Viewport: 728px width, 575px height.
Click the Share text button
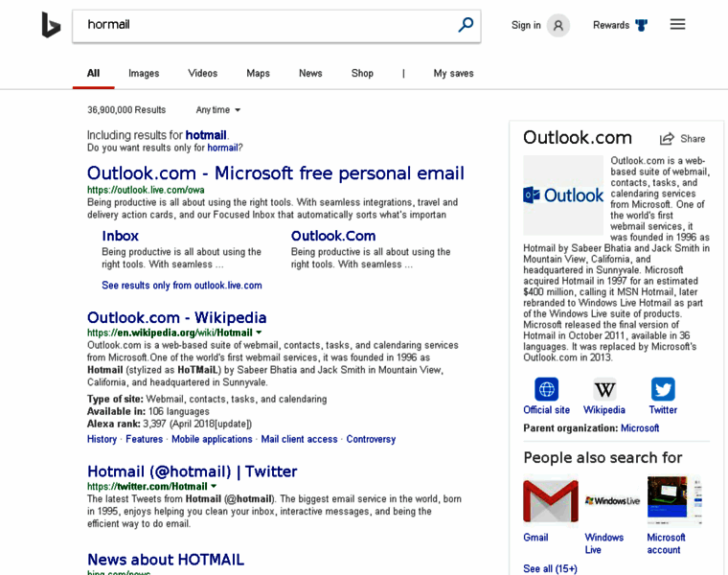click(693, 139)
